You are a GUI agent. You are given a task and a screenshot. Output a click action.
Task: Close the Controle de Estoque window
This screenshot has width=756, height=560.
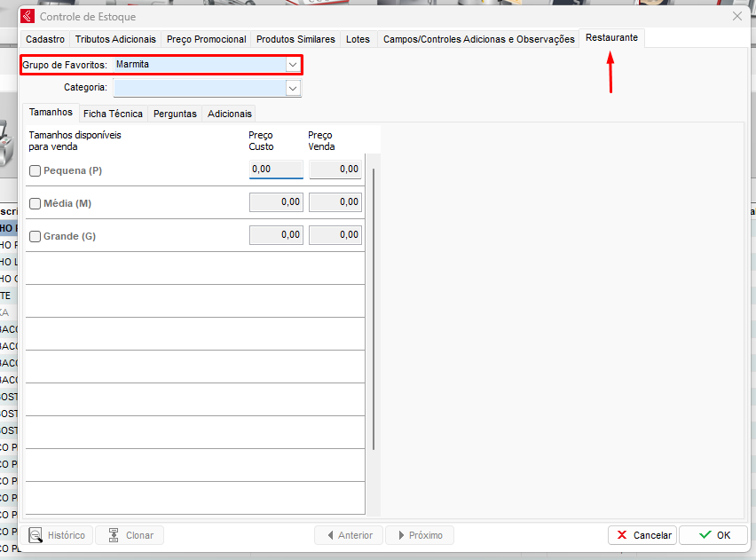point(736,16)
